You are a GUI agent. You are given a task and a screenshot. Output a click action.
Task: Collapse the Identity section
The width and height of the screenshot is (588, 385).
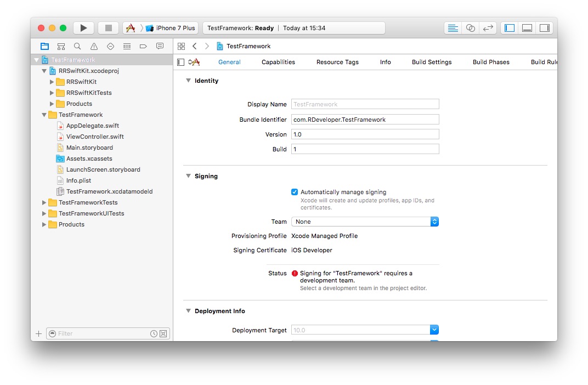188,81
